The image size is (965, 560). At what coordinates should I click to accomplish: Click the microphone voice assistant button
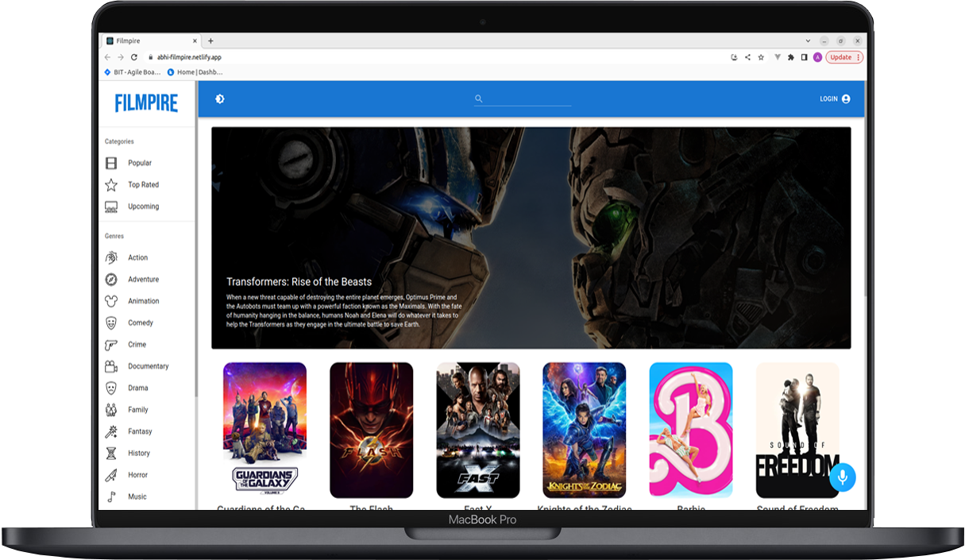[x=842, y=477]
